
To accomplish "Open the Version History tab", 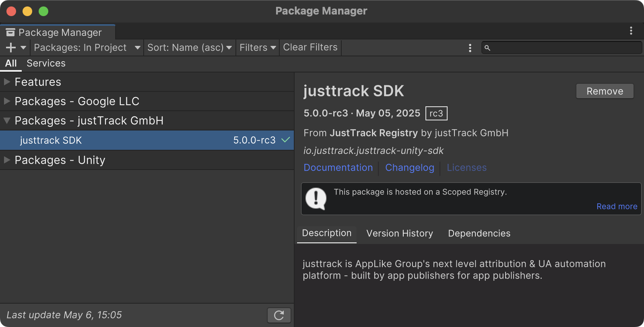I will coord(400,234).
